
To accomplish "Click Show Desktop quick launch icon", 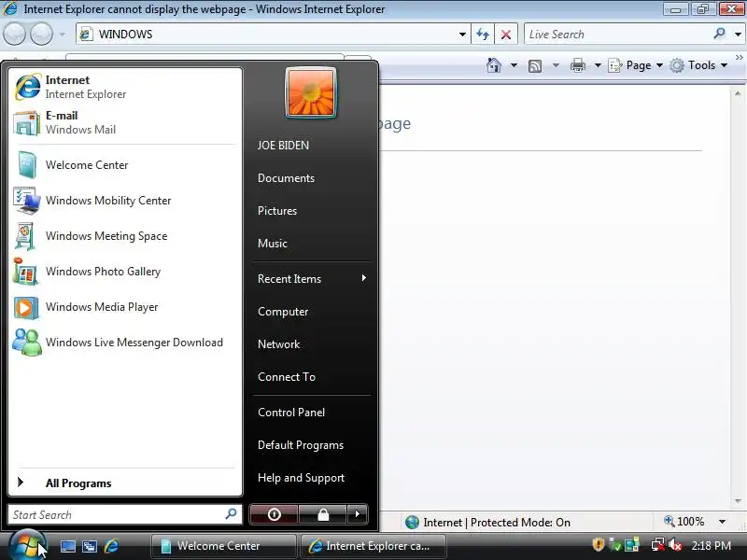I will [67, 546].
